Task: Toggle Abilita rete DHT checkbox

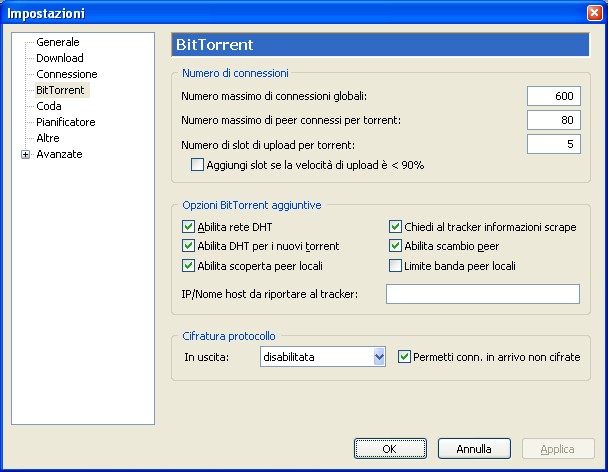Action: [189, 227]
